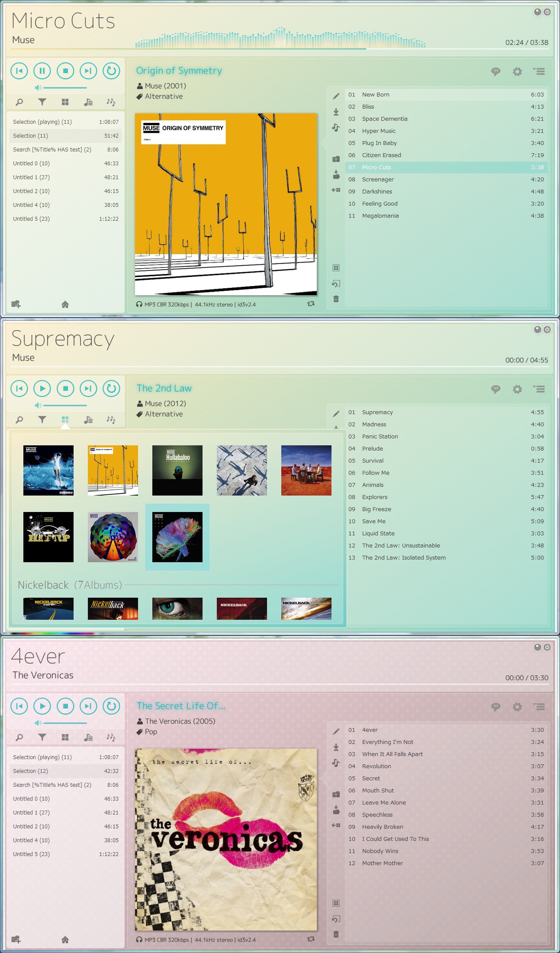Open list menu icon in 4ever window
The height and width of the screenshot is (953, 560).
(x=539, y=707)
